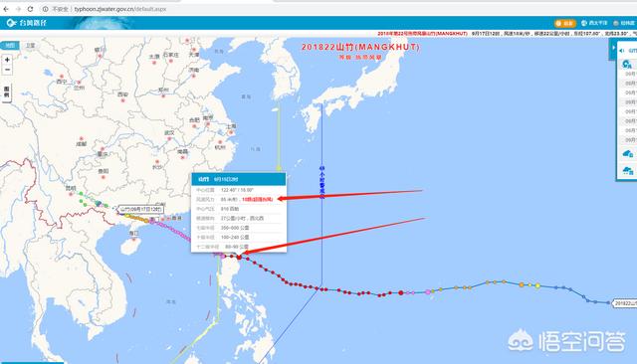Viewport: 637px width, 364px height.
Task: Click the browser back arrow
Action: (x=6, y=9)
